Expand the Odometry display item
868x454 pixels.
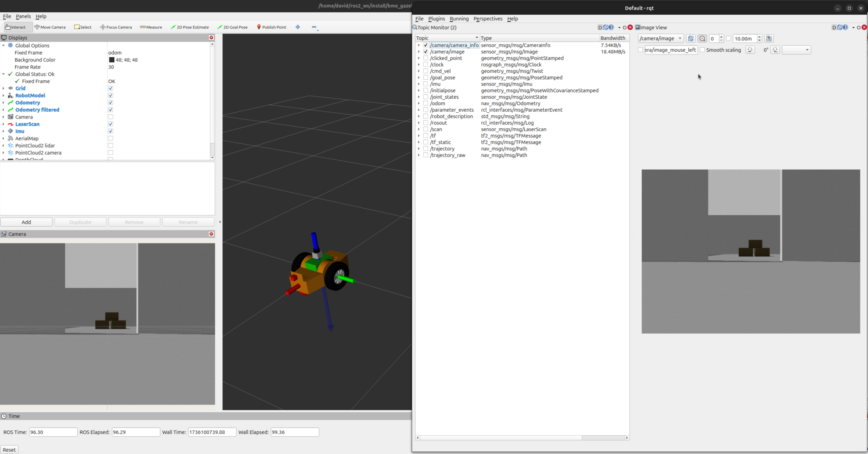[x=3, y=103]
